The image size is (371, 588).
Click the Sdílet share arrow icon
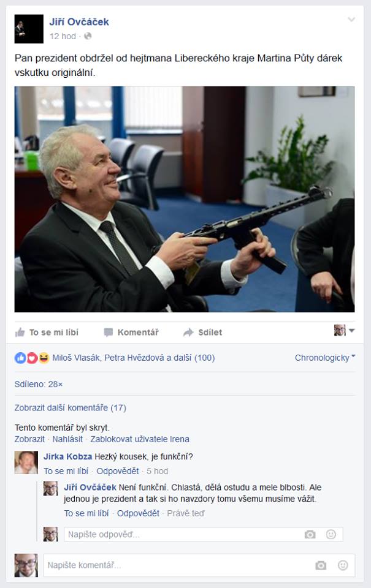(188, 332)
